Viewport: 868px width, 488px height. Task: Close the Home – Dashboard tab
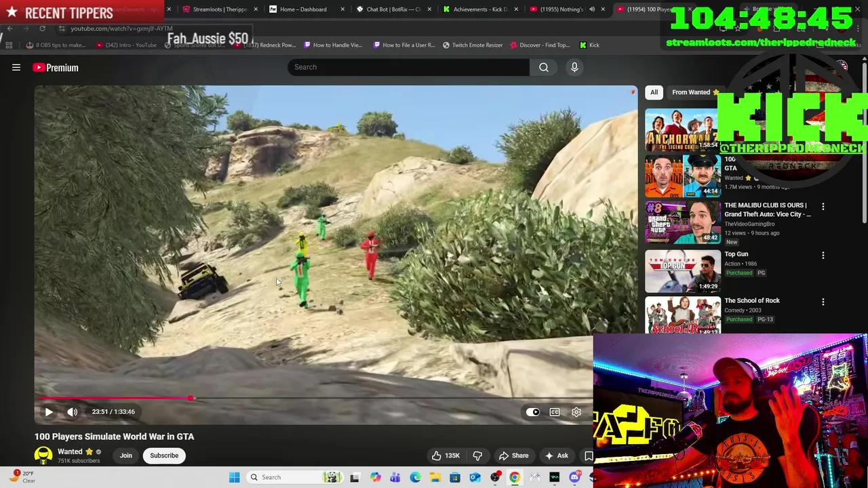342,9
